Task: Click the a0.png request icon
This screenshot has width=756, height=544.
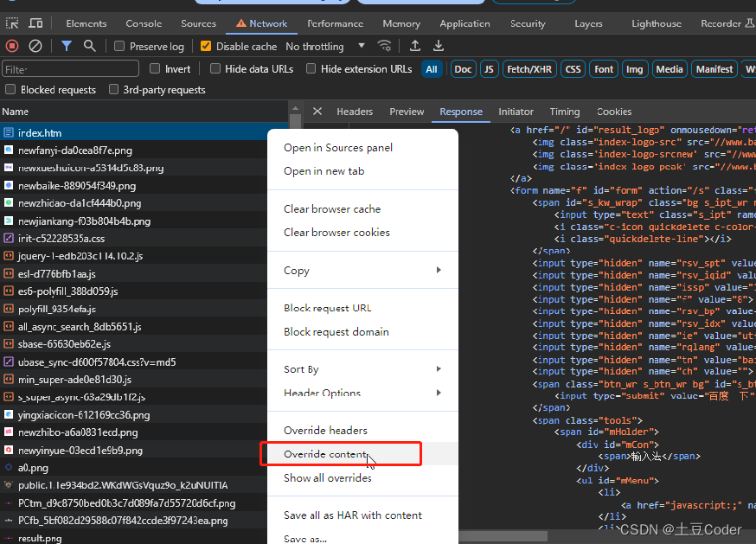Action: (8, 467)
